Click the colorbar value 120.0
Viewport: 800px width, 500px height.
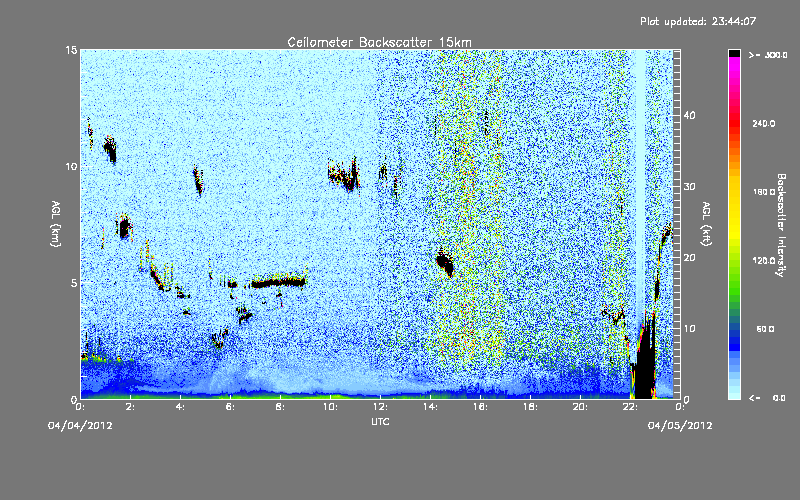[764, 260]
